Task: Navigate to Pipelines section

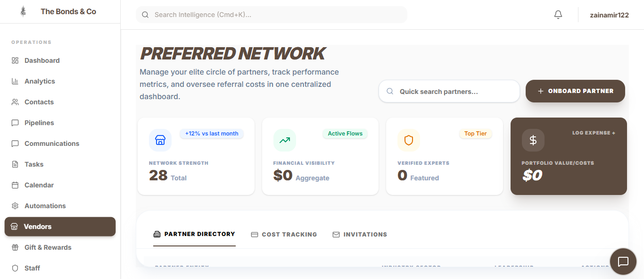Action: [39, 123]
